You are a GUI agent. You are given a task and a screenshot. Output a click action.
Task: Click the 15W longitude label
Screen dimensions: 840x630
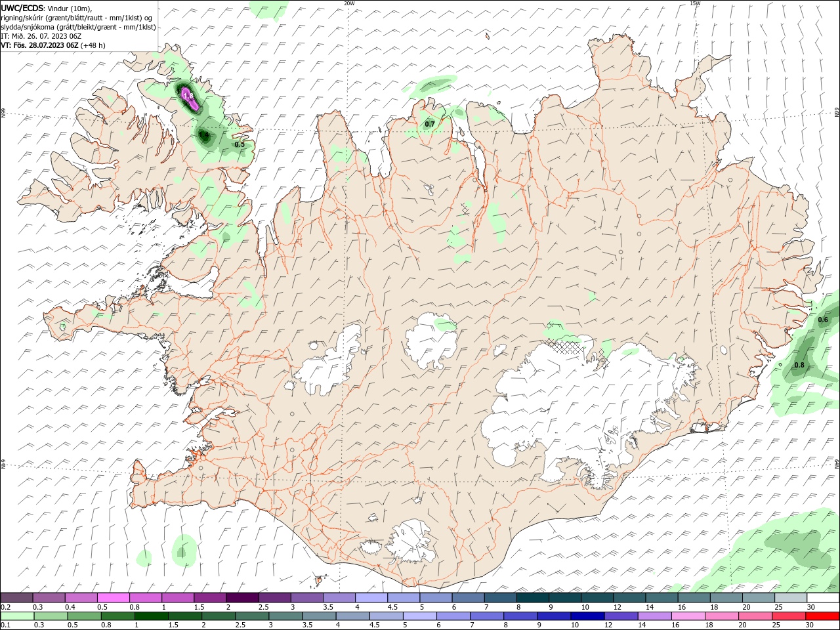point(695,3)
